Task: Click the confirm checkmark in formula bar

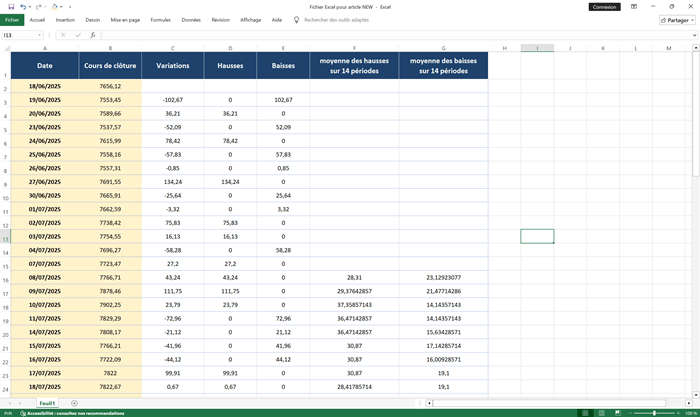Action: click(x=76, y=35)
